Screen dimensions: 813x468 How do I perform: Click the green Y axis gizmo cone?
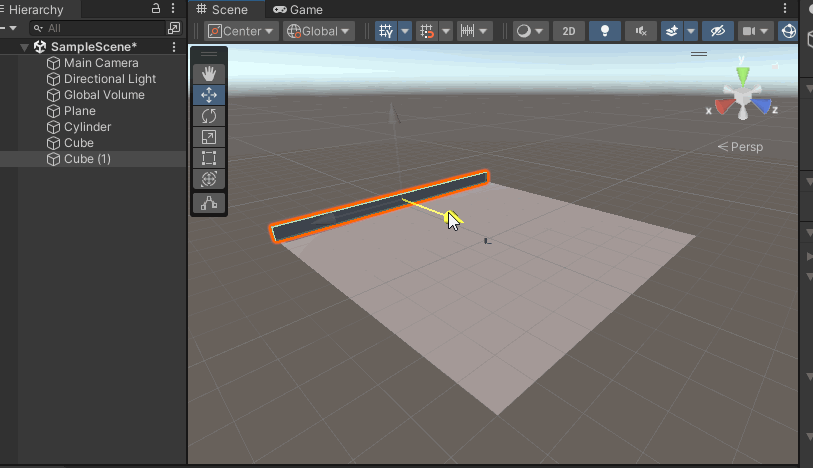pyautogui.click(x=742, y=76)
